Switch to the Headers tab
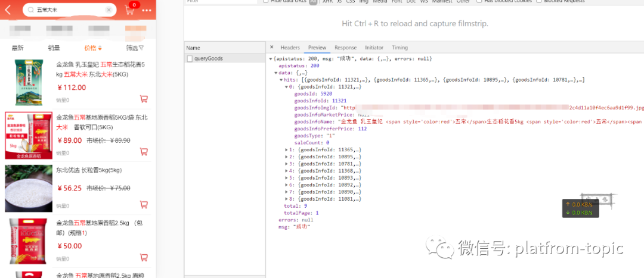This screenshot has height=278, width=644. tap(290, 48)
